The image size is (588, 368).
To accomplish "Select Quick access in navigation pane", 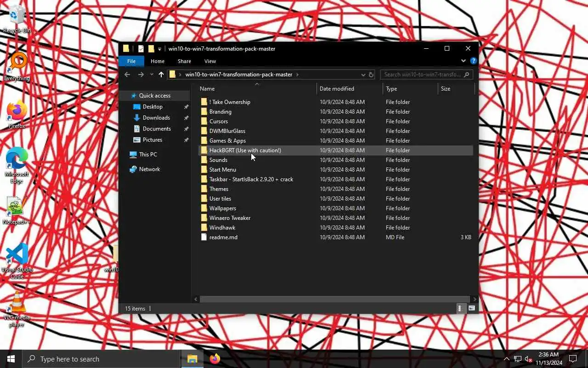I will pyautogui.click(x=155, y=96).
